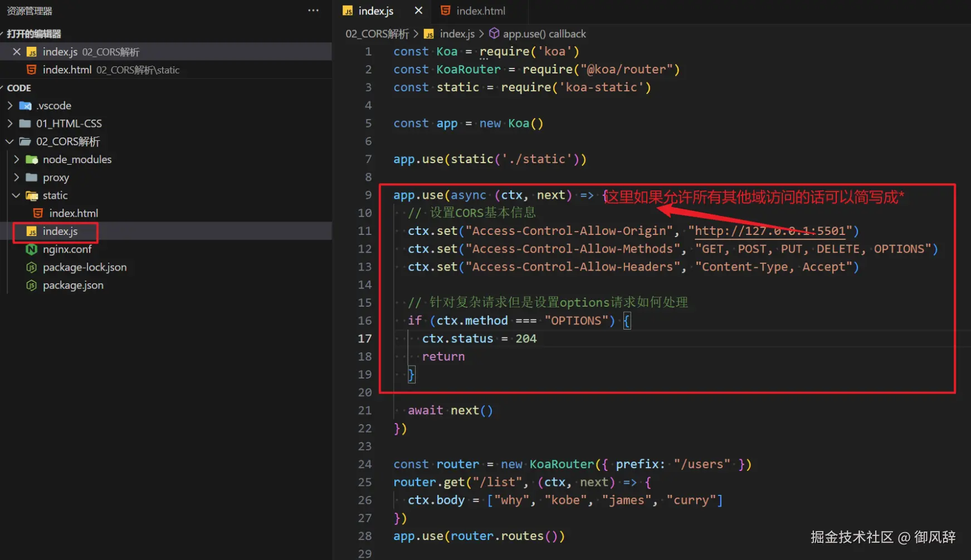Image resolution: width=971 pixels, height=560 pixels.
Task: Click the package.json file icon
Action: [32, 286]
